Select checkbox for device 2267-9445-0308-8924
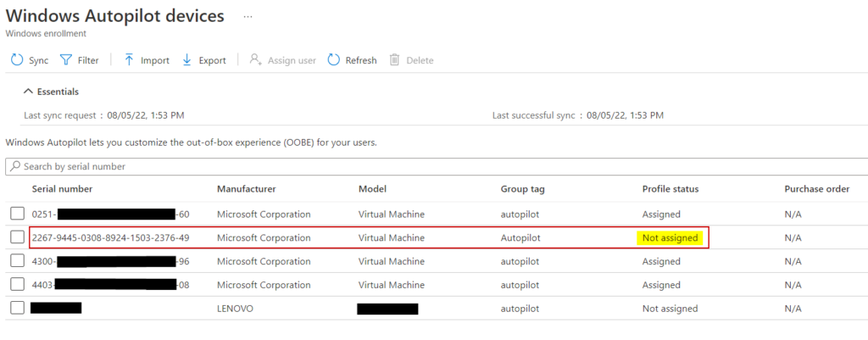The width and height of the screenshot is (868, 340). [x=18, y=237]
